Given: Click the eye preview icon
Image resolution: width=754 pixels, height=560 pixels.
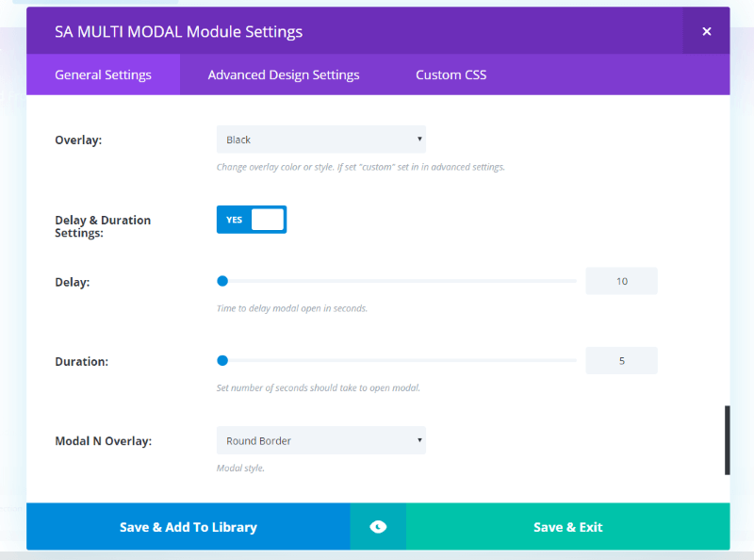Looking at the screenshot, I should 378,527.
